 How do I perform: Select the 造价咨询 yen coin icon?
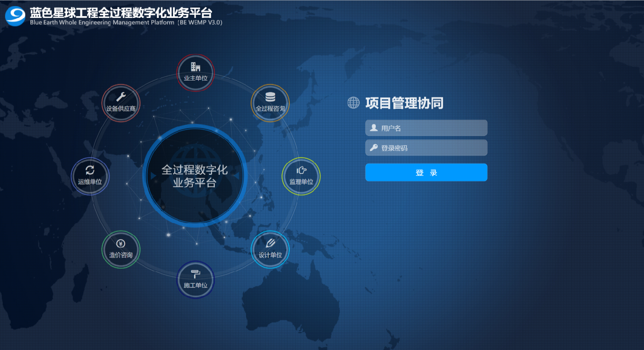121,244
